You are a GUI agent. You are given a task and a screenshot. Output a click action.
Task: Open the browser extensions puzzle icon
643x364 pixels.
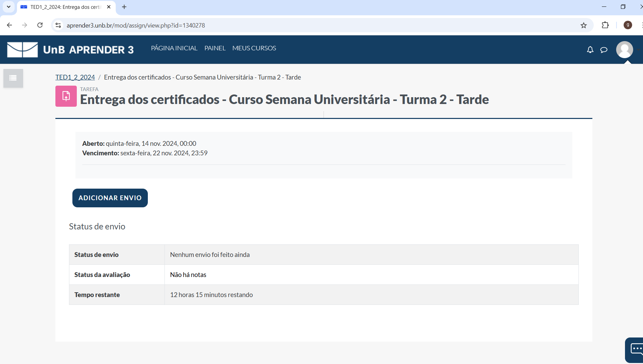(x=605, y=25)
